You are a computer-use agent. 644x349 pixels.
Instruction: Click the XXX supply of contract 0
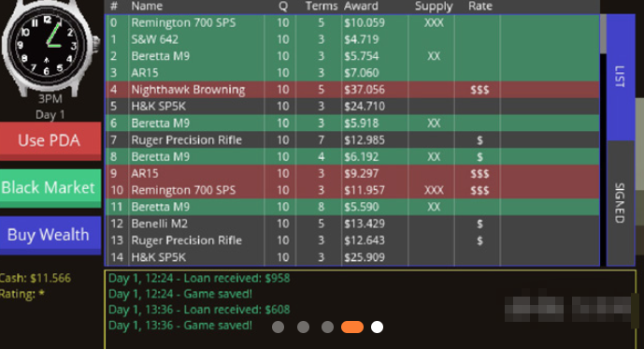pyautogui.click(x=434, y=23)
